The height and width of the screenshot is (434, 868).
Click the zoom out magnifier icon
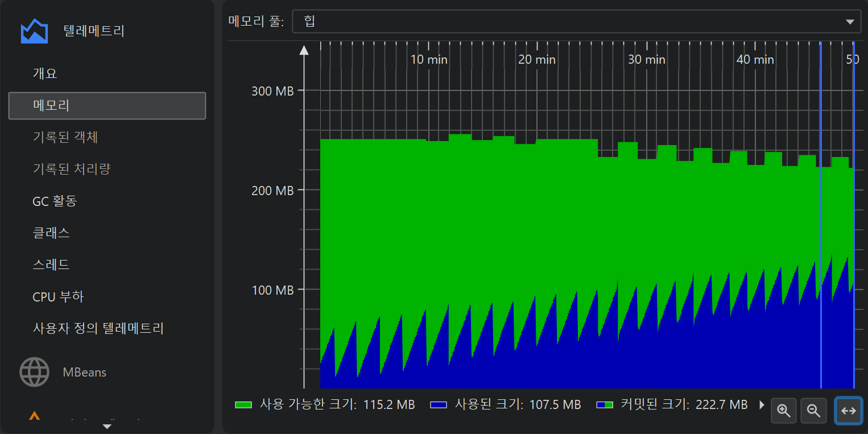click(813, 410)
